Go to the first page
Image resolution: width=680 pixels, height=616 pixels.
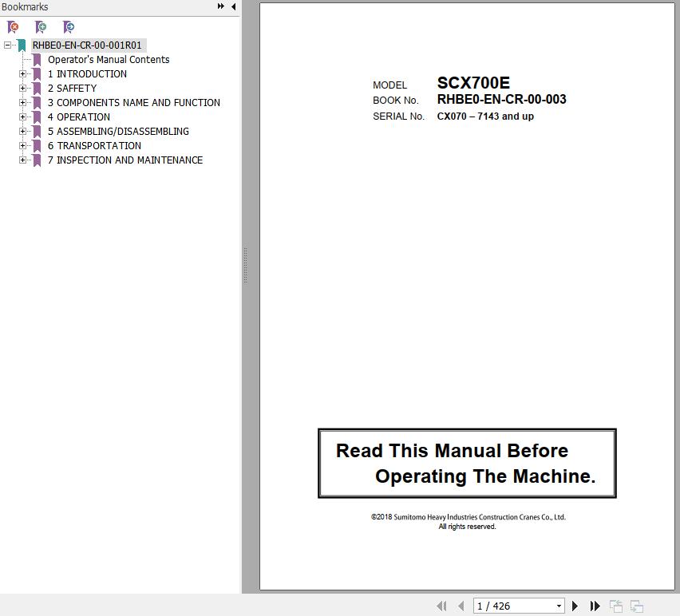(x=441, y=606)
